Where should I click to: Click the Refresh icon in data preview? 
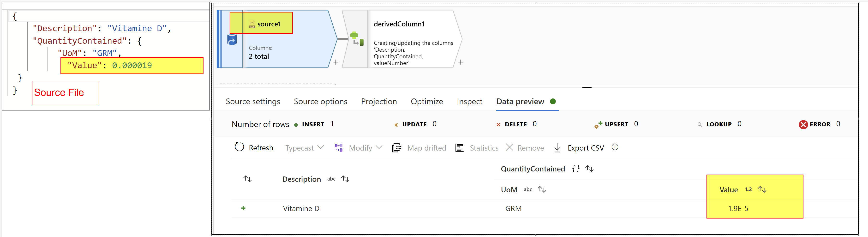click(239, 147)
